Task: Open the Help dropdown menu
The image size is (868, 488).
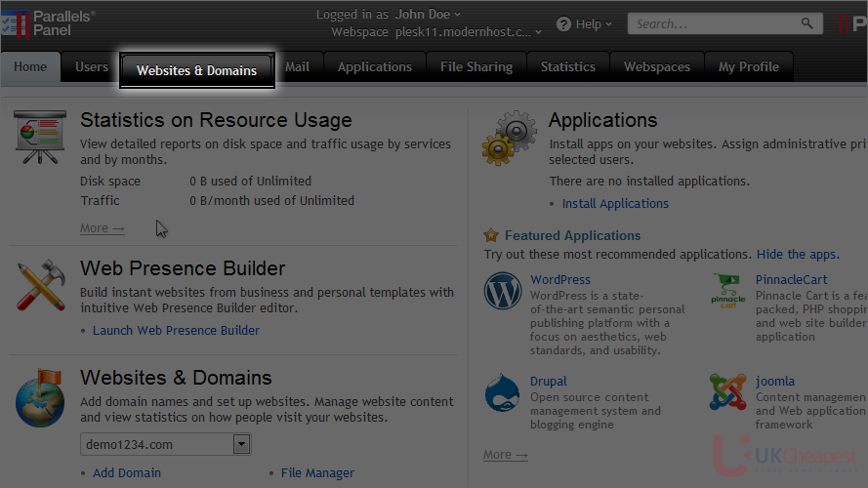Action: pos(594,24)
